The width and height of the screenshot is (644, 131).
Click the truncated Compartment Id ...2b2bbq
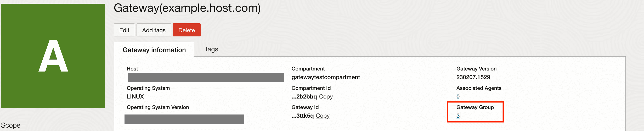pos(304,97)
